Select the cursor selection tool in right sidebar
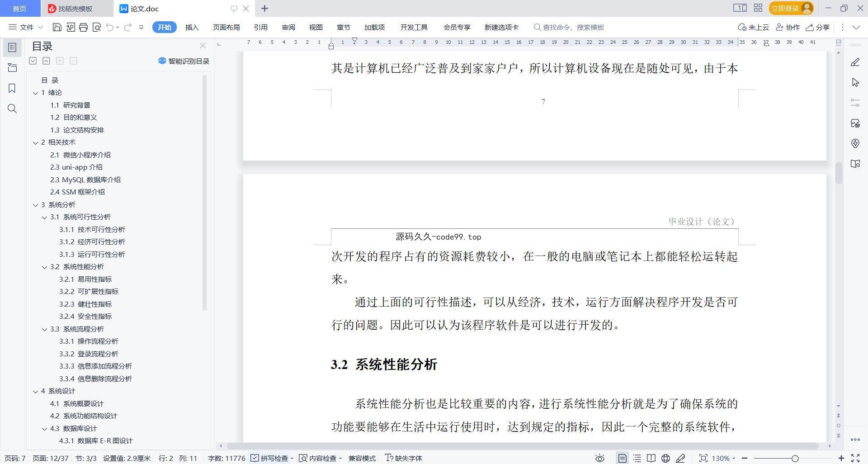The image size is (868, 464). [855, 82]
